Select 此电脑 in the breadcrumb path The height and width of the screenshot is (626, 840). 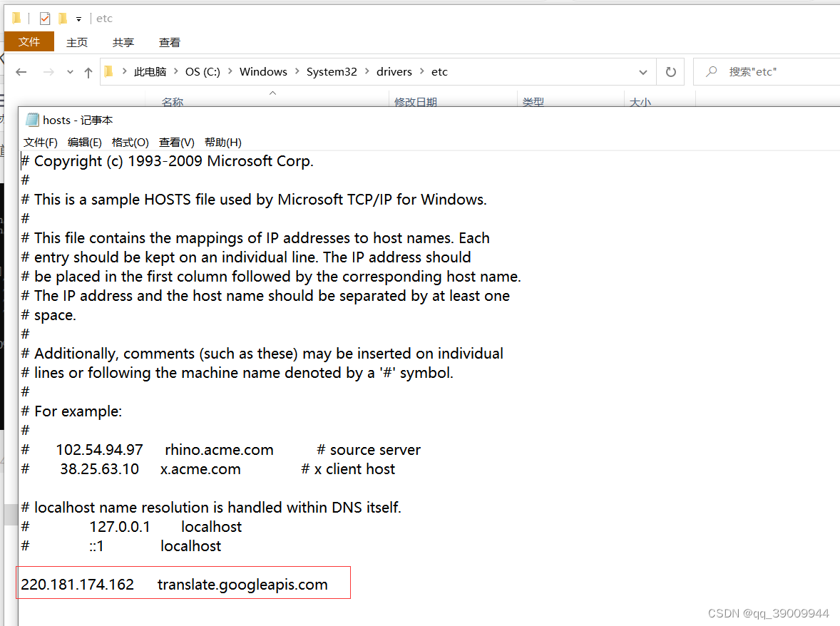click(x=150, y=72)
